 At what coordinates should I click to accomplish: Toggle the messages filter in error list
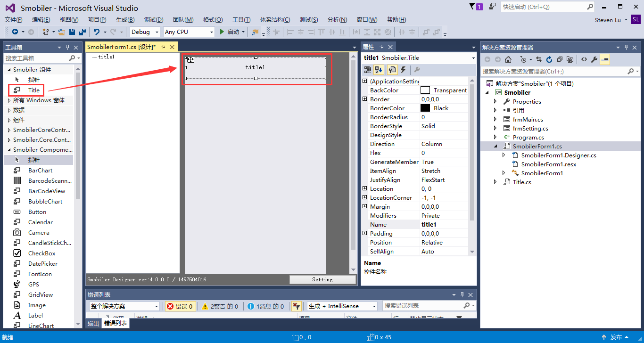point(266,306)
